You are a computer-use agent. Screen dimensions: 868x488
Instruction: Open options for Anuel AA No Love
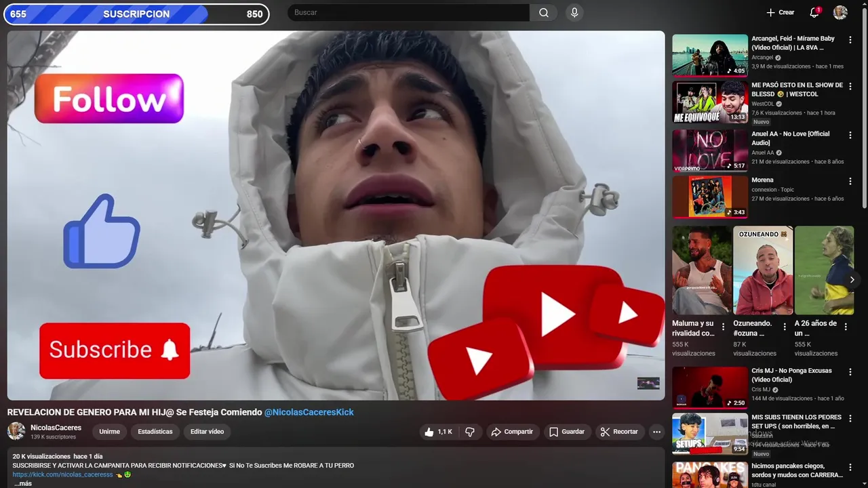coord(850,135)
